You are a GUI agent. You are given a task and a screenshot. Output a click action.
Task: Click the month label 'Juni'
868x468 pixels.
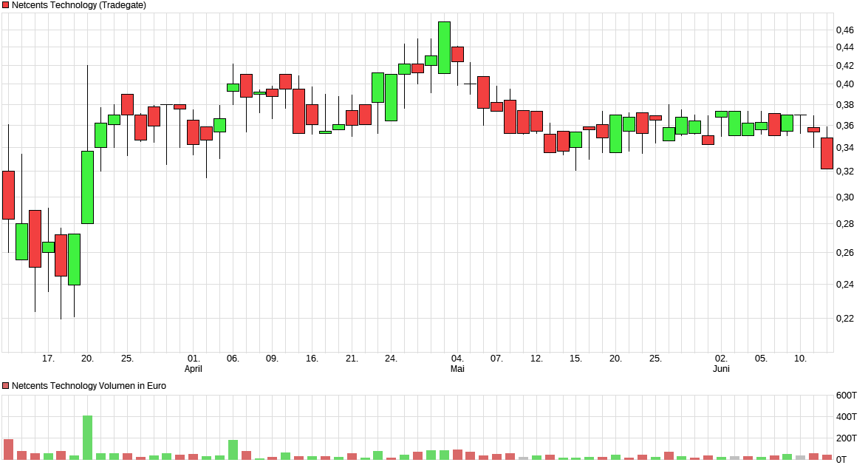pos(721,369)
